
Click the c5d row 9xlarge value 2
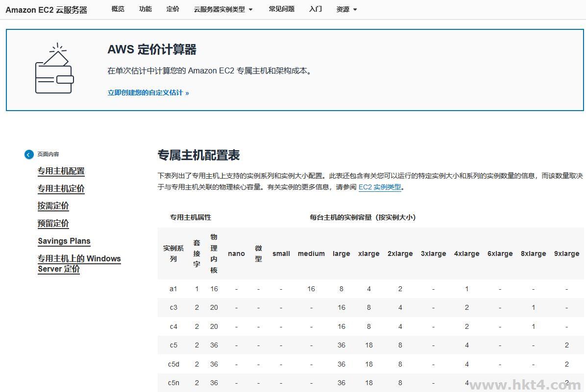tap(566, 364)
